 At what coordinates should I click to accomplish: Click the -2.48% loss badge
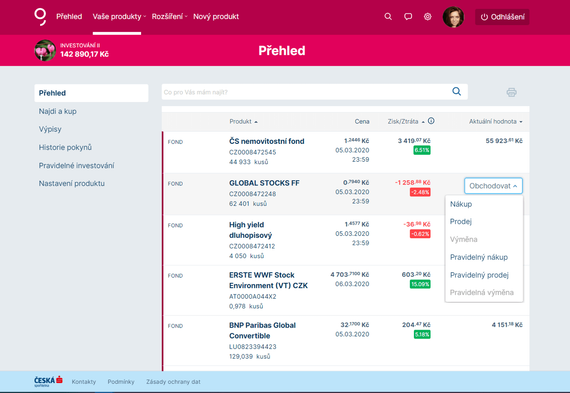(420, 192)
